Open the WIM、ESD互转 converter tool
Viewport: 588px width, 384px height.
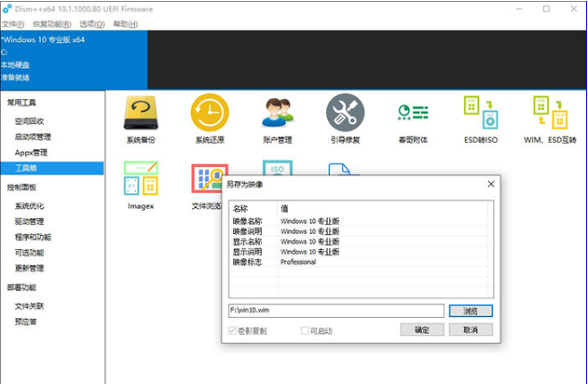(x=550, y=119)
